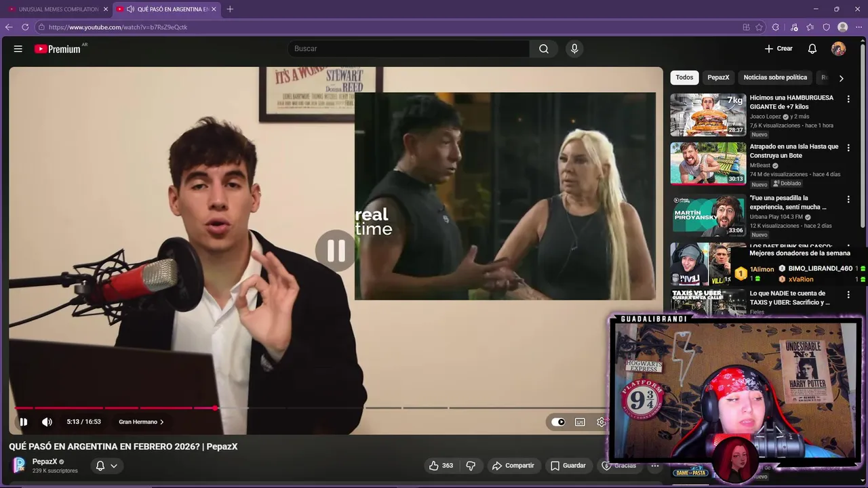This screenshot has width=868, height=488.
Task: Open browser essentials shield icon
Action: pyautogui.click(x=826, y=27)
